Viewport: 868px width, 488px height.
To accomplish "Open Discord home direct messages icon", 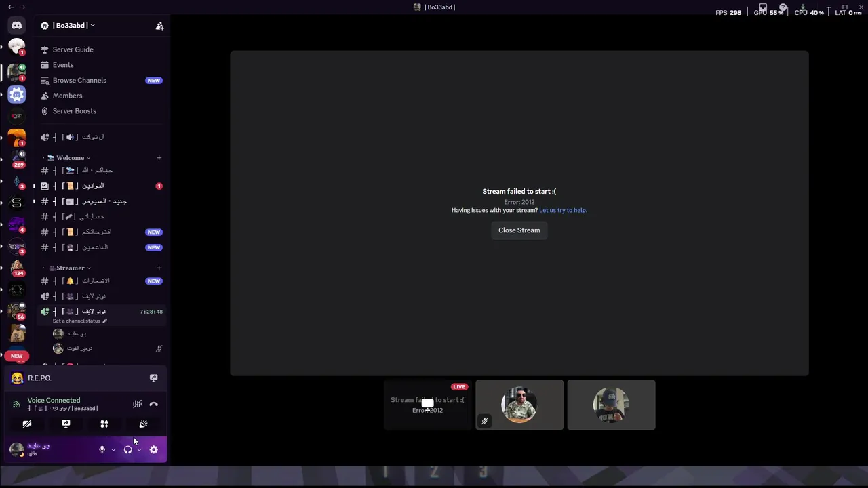I will [x=17, y=26].
